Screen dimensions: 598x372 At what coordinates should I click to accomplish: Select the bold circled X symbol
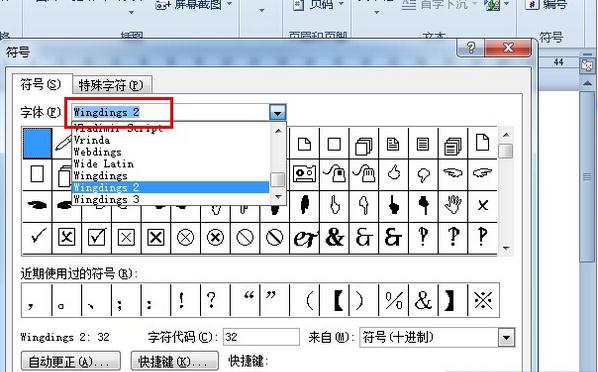(x=215, y=238)
